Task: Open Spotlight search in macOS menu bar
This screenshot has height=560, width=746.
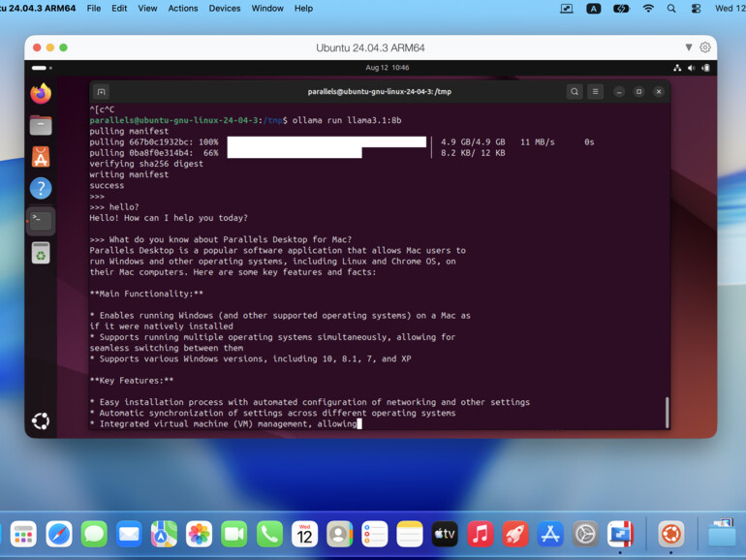Action: 671,9
